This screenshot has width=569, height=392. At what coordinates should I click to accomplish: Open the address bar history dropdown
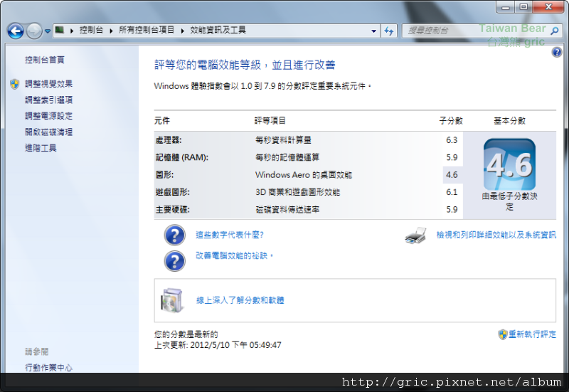click(374, 31)
